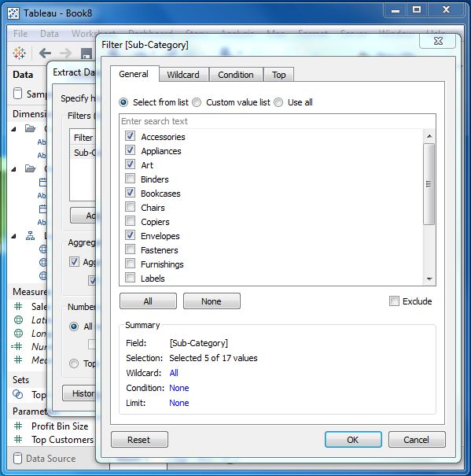
Task: Click the hierarchy icon in Dimensions pane
Action: 30,235
